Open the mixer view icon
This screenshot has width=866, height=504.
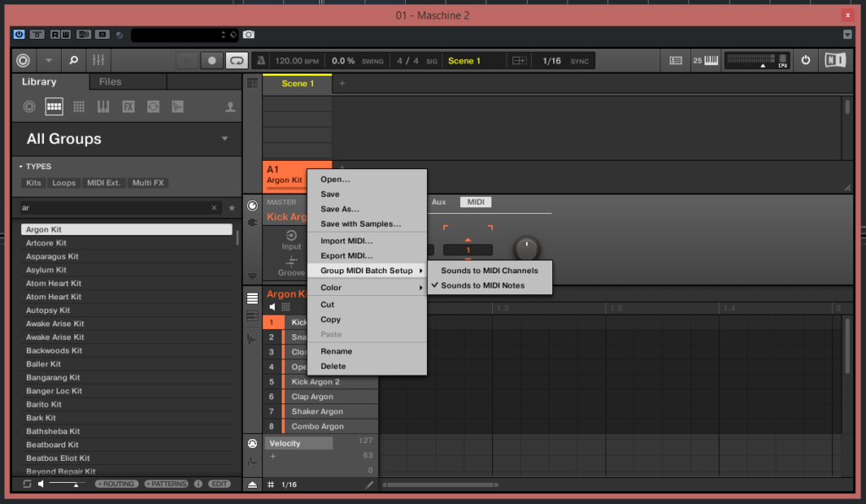click(x=98, y=60)
